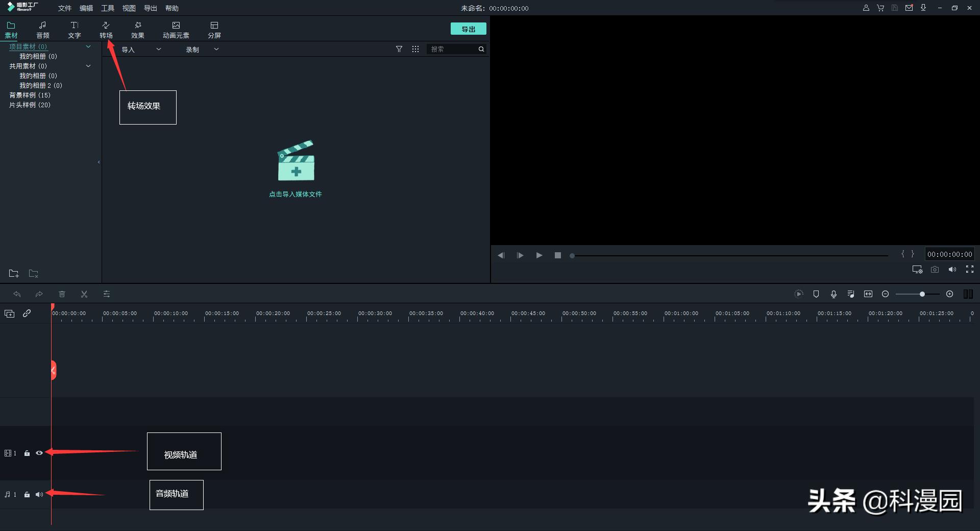Screen dimensions: 980x531
Task: Mute audio track 1 speaker icon
Action: pos(39,494)
